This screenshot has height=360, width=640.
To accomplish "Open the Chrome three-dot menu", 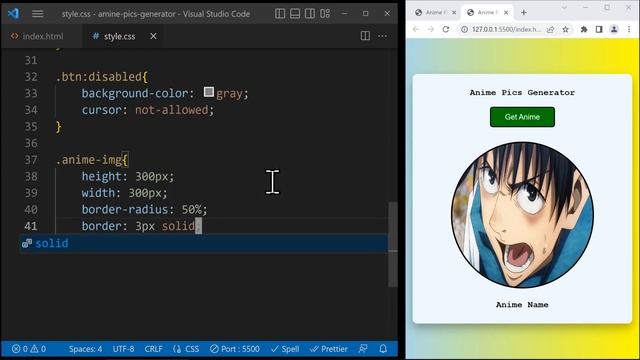I will (629, 29).
